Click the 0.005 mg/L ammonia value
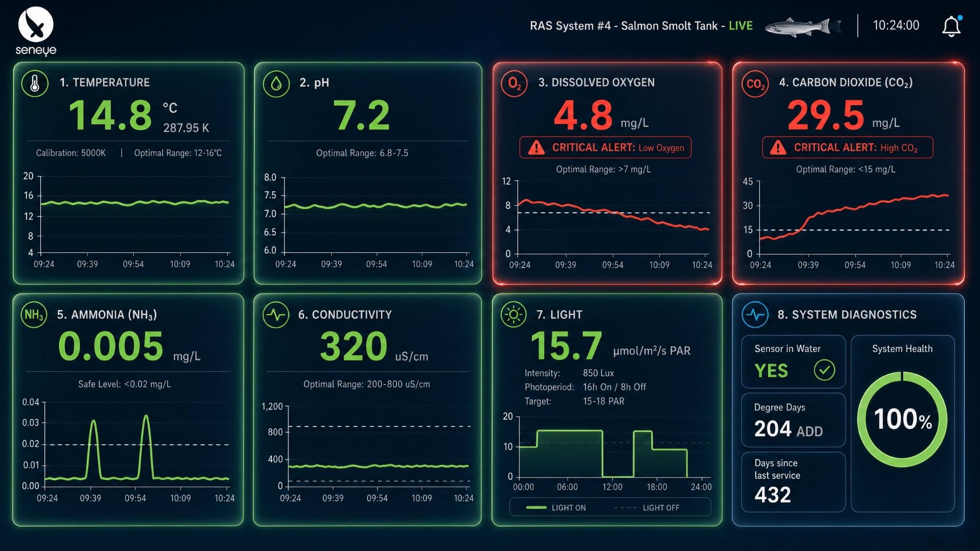 (x=129, y=346)
